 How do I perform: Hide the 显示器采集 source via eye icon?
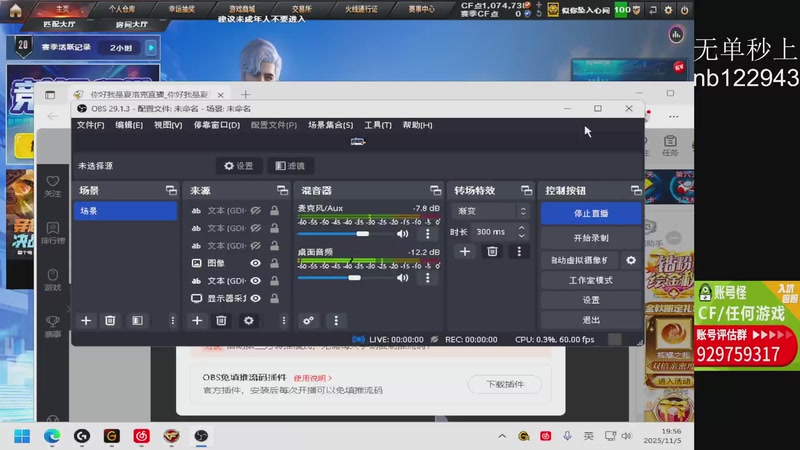pyautogui.click(x=256, y=298)
